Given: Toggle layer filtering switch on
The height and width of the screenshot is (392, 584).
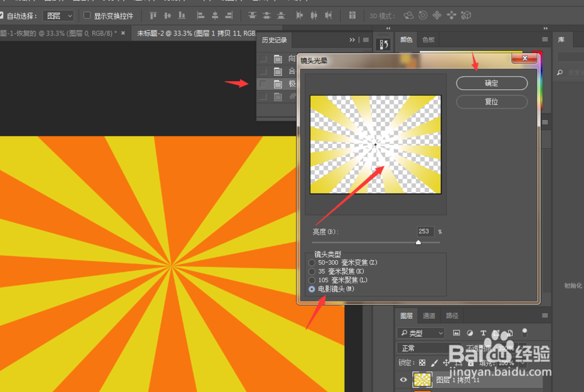Looking at the screenshot, I should (x=524, y=332).
